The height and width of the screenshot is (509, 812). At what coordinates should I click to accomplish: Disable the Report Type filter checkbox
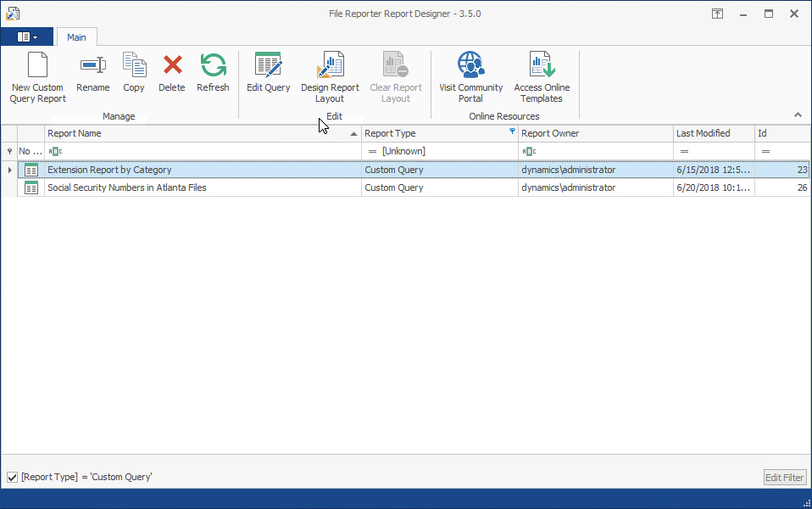[x=12, y=478]
